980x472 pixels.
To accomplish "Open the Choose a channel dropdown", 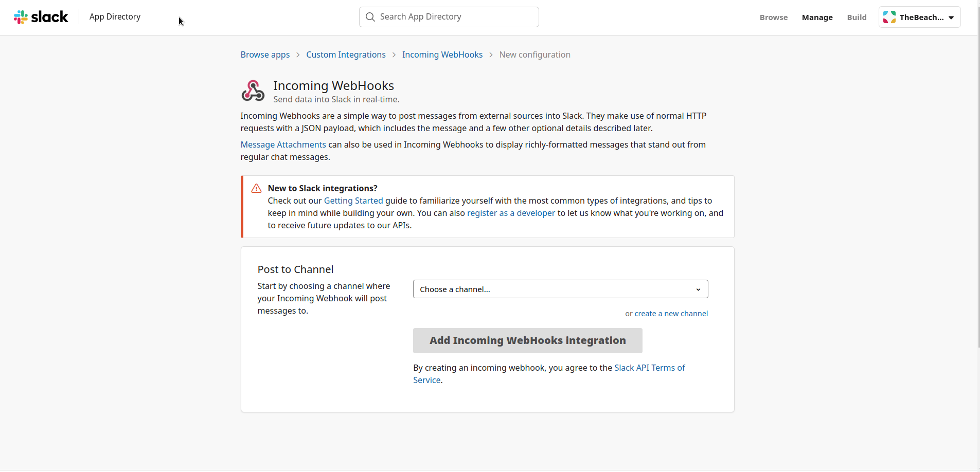I will click(x=560, y=289).
